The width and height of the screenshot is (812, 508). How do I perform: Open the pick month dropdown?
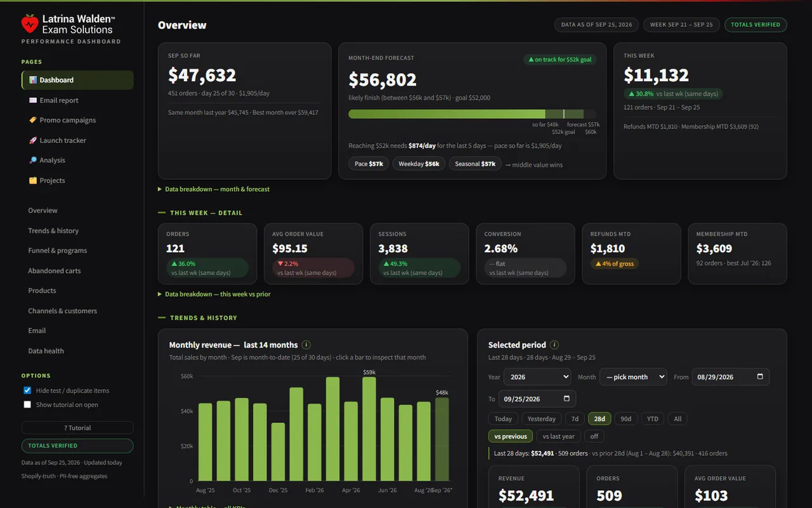633,377
